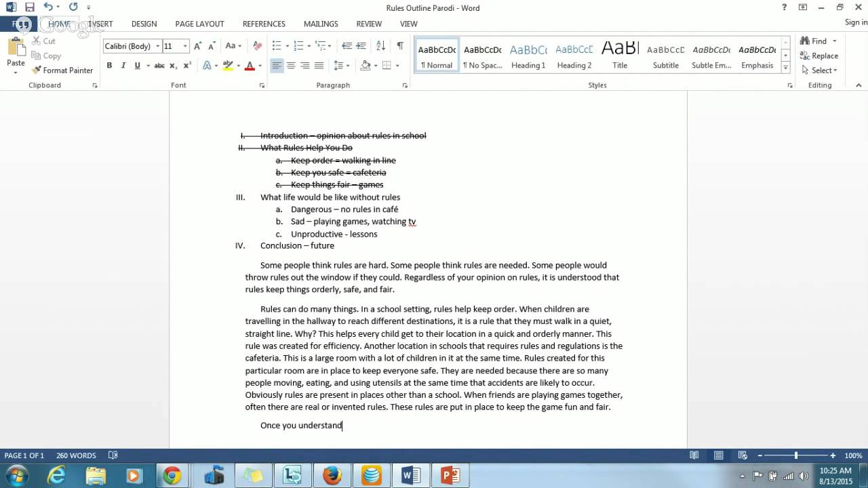Switch to Web Layout view
This screenshot has width=868, height=488.
[743, 455]
